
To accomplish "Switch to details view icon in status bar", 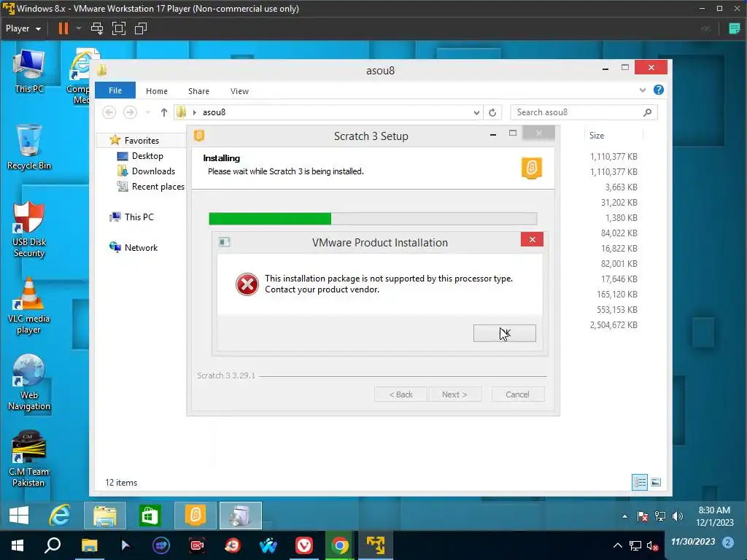I will tap(639, 483).
